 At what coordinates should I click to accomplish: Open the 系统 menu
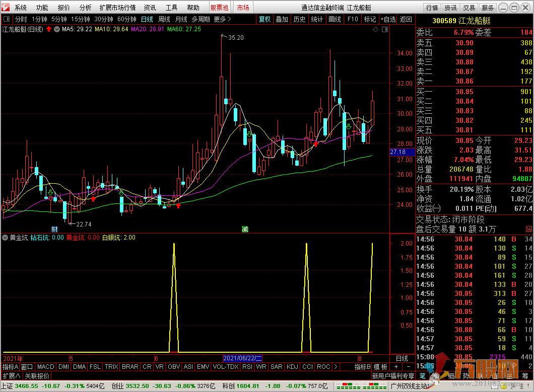tap(21, 8)
